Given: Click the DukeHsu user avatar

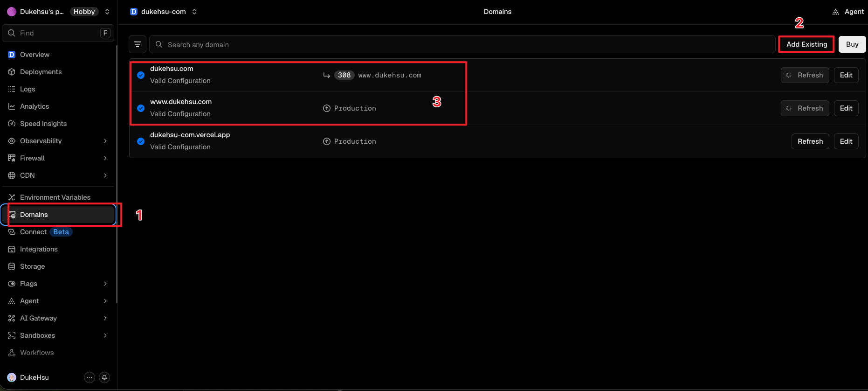Looking at the screenshot, I should click(x=12, y=377).
